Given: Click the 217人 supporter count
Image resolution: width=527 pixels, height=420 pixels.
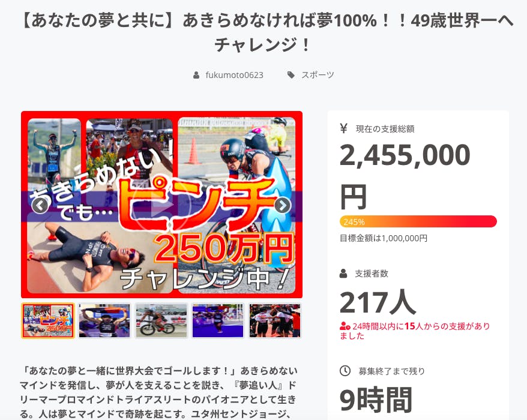Looking at the screenshot, I should [x=378, y=302].
